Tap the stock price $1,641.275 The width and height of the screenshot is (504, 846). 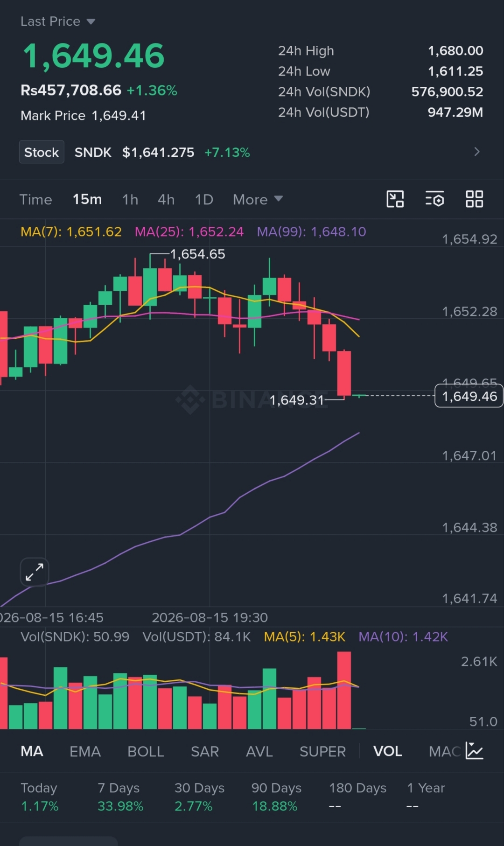(x=158, y=152)
